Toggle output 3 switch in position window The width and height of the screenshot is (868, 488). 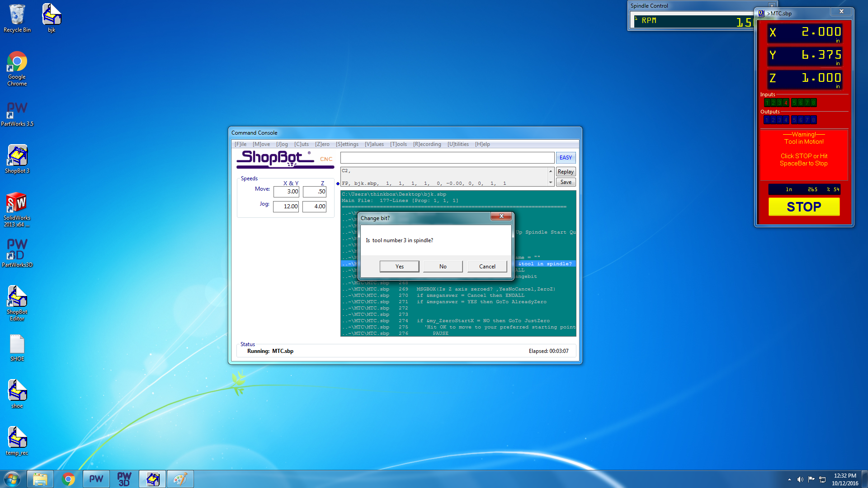779,120
